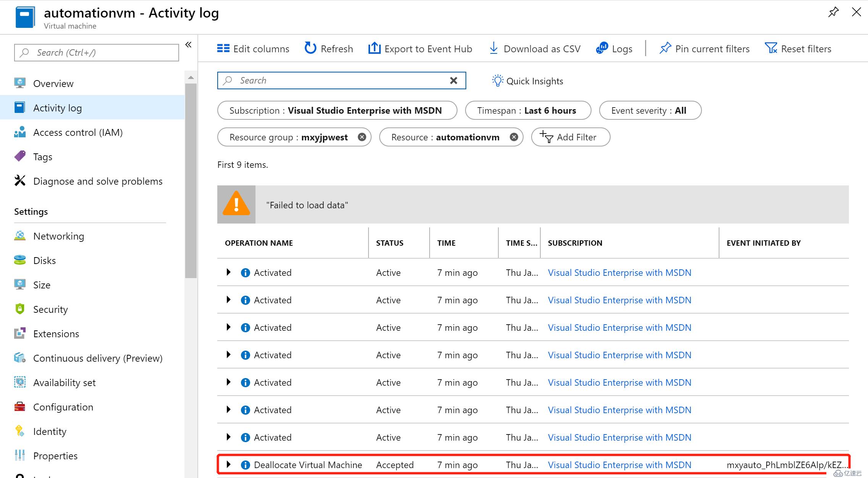Click the automationvm virtual machine icon
This screenshot has height=478, width=868.
click(x=25, y=18)
